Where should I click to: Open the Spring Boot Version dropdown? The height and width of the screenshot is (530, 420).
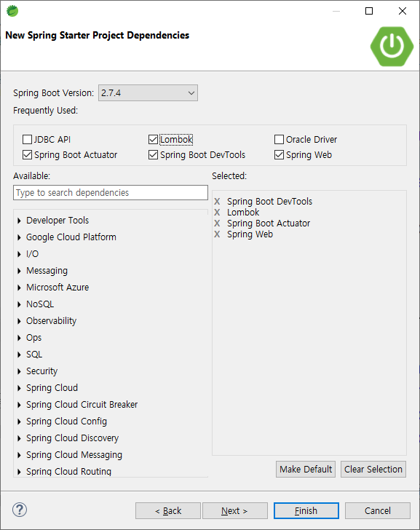(148, 93)
